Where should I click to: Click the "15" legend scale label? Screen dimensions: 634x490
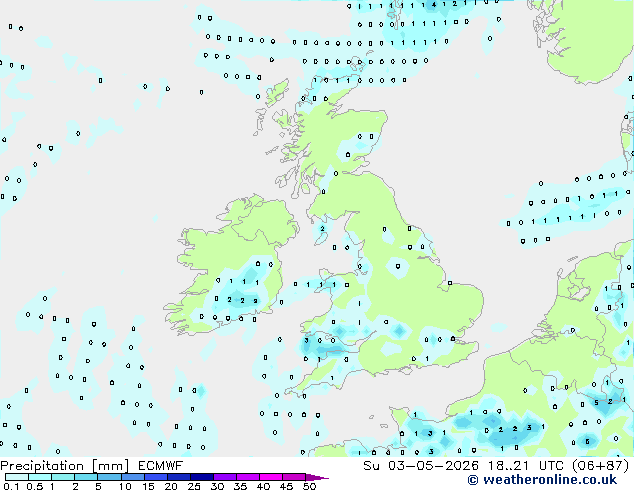click(x=148, y=486)
